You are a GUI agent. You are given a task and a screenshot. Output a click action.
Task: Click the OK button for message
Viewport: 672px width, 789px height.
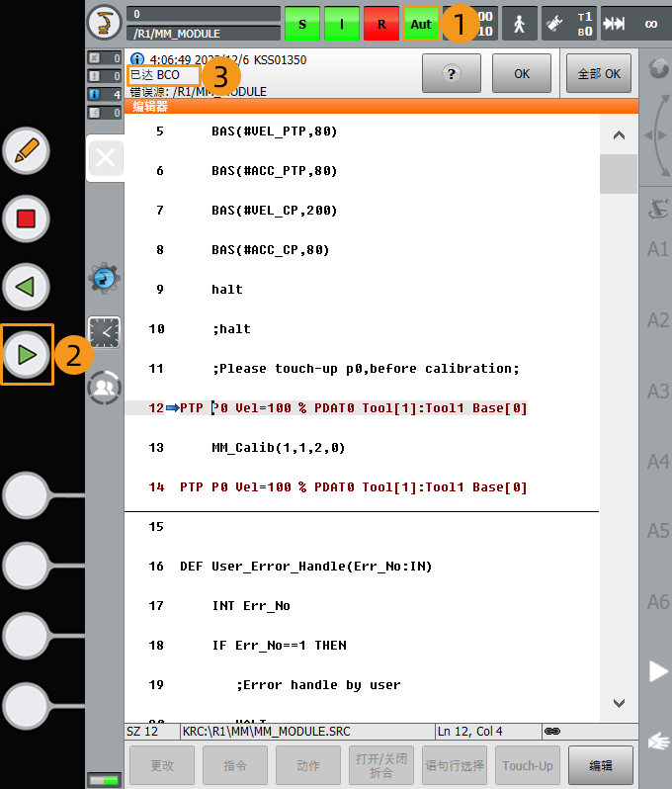pyautogui.click(x=522, y=74)
